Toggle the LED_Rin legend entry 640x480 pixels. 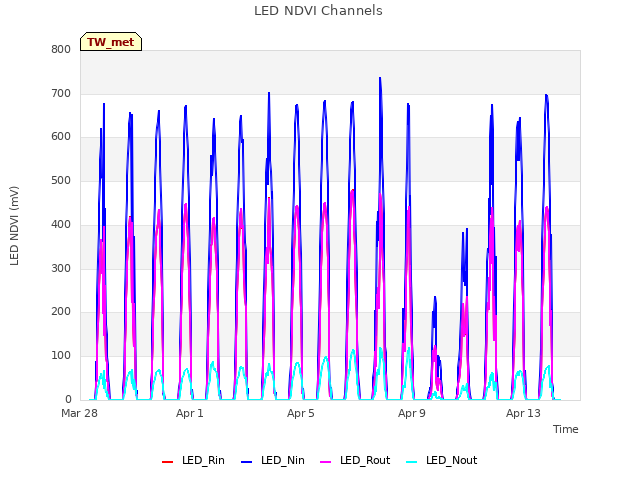pos(193,461)
